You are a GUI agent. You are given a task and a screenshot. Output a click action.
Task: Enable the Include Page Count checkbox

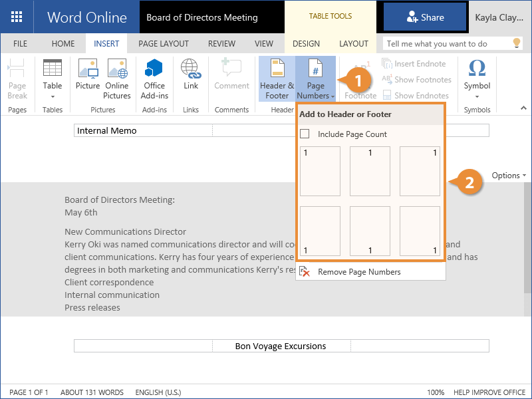tap(305, 134)
